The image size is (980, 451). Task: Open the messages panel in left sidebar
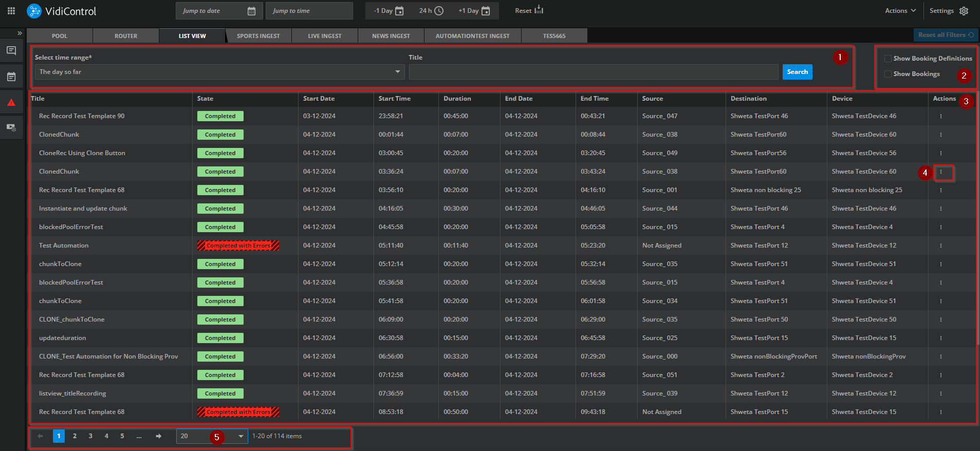(x=11, y=51)
